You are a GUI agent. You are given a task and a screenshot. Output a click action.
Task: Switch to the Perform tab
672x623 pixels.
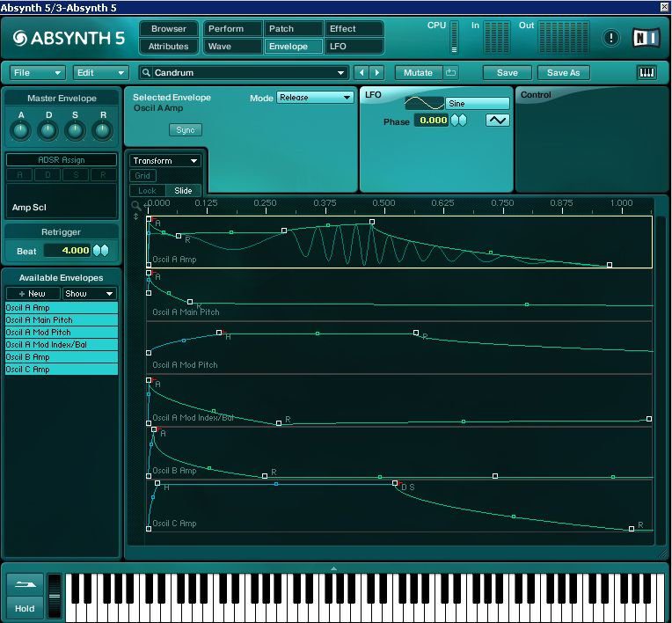pos(233,29)
